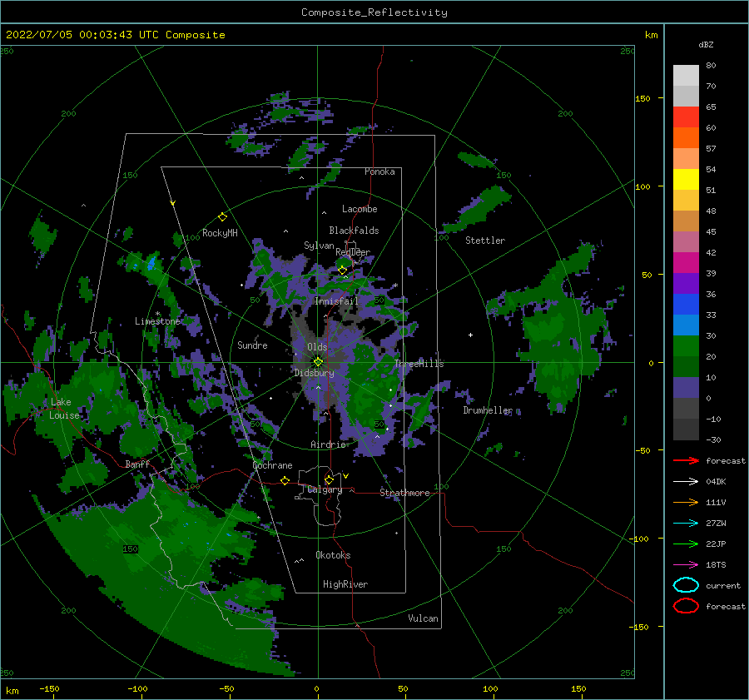Click the red forecast arrow in the legend
The image size is (749, 700).
[686, 460]
